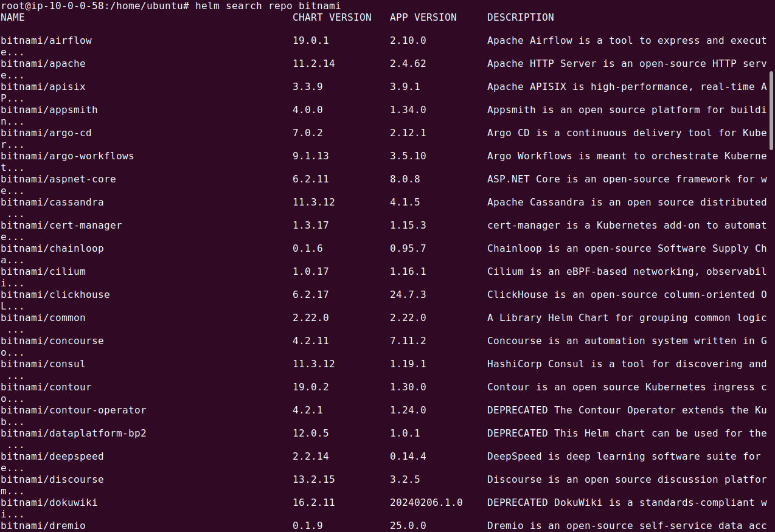This screenshot has width=775, height=532.
Task: Select the text 'bitnami/common'
Action: pos(43,318)
